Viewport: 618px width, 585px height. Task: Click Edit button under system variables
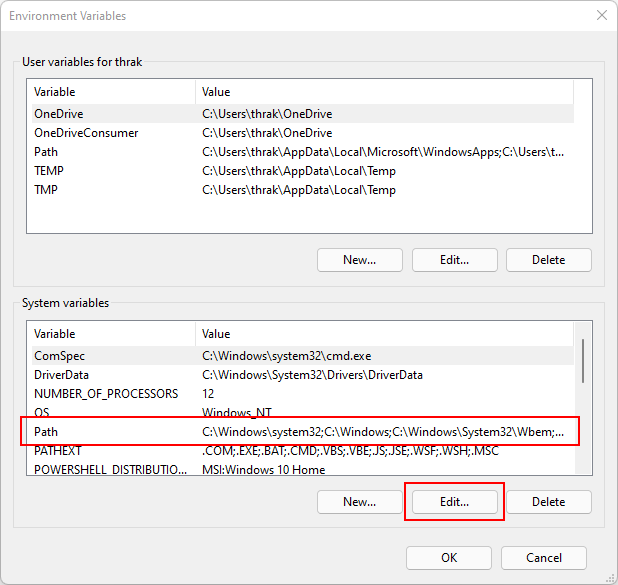click(x=454, y=502)
